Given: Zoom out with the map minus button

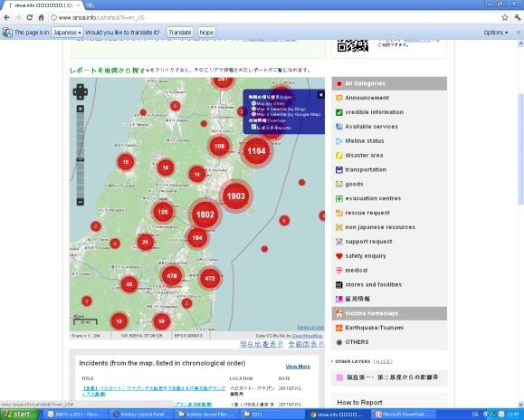Looking at the screenshot, I should point(81,202).
